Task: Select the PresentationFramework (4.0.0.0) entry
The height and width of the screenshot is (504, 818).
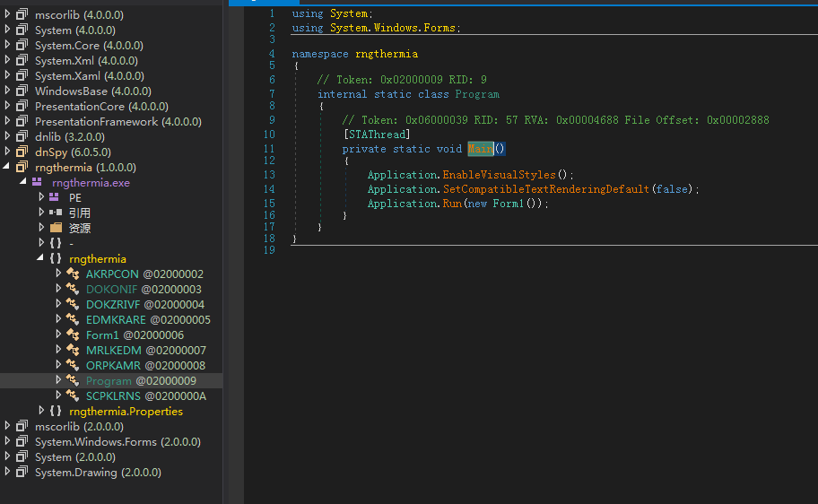Action: pos(117,122)
